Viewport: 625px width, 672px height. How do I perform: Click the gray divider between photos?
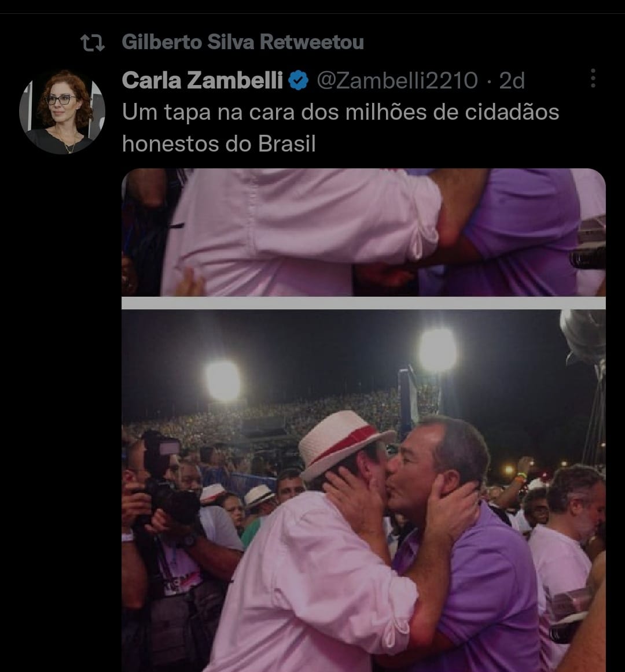[x=363, y=303]
